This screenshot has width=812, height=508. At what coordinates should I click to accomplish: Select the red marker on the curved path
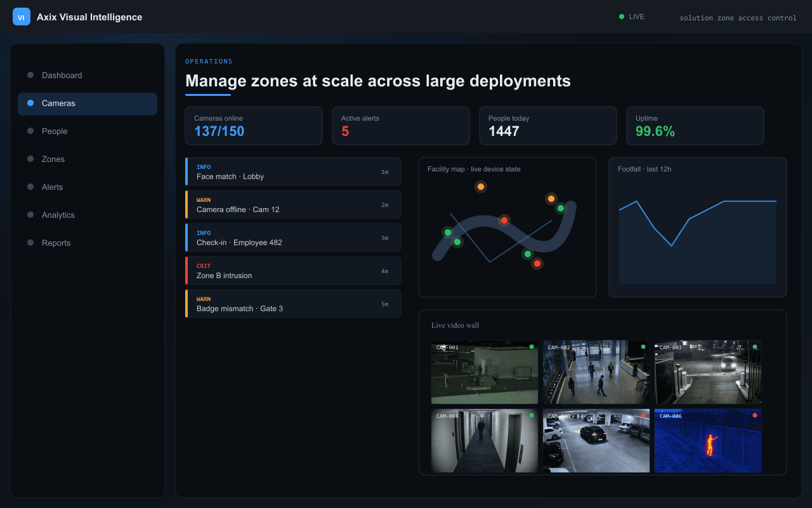(x=504, y=220)
